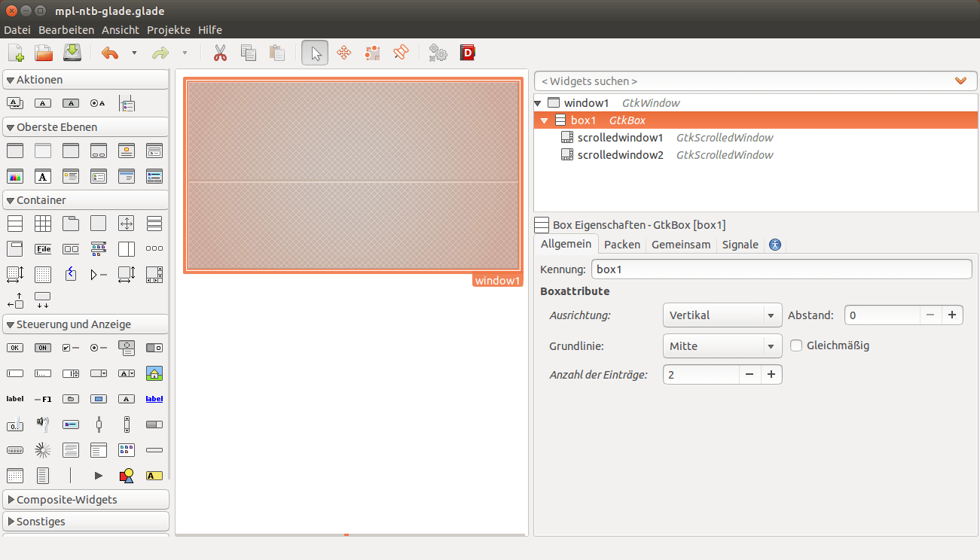Click the scissors cut icon in the toolbar
The height and width of the screenshot is (560, 980).
click(x=220, y=52)
